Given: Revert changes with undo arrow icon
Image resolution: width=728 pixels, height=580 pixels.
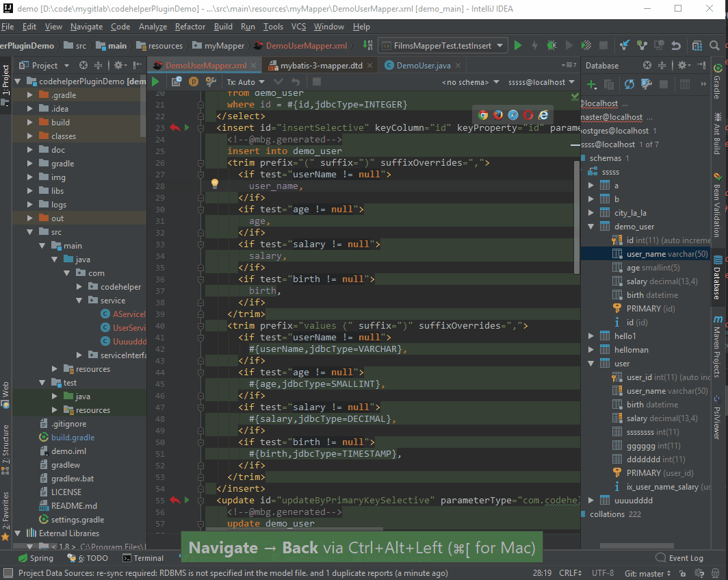Looking at the screenshot, I should click(676, 46).
